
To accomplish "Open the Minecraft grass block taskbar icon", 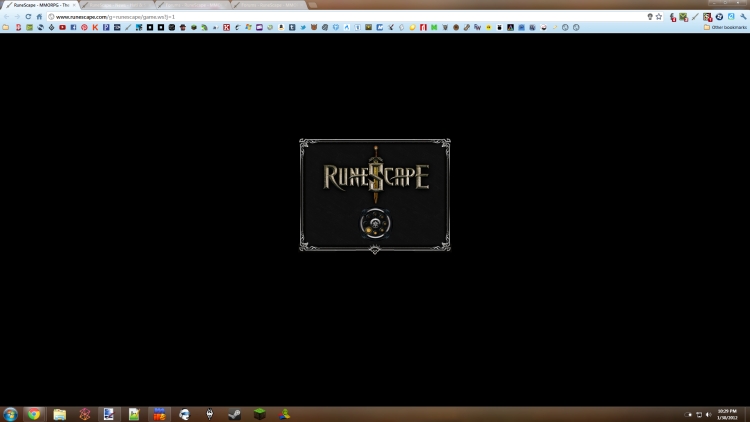I will pos(259,414).
